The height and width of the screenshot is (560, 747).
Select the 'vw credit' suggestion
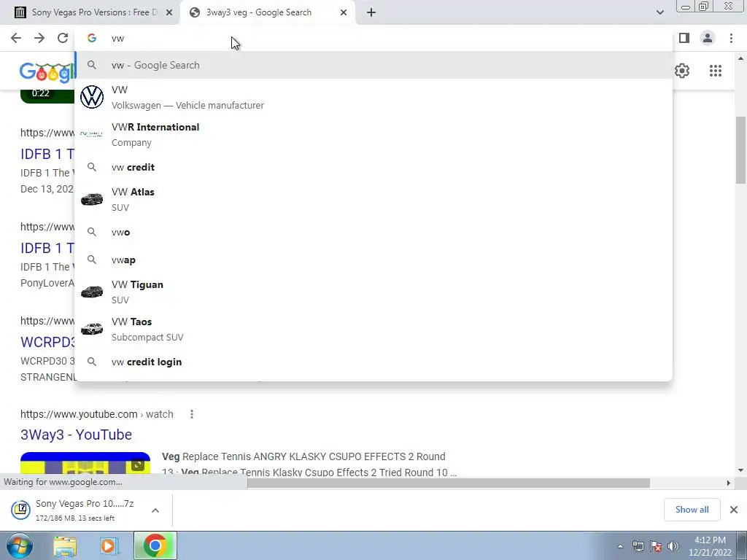click(x=373, y=167)
